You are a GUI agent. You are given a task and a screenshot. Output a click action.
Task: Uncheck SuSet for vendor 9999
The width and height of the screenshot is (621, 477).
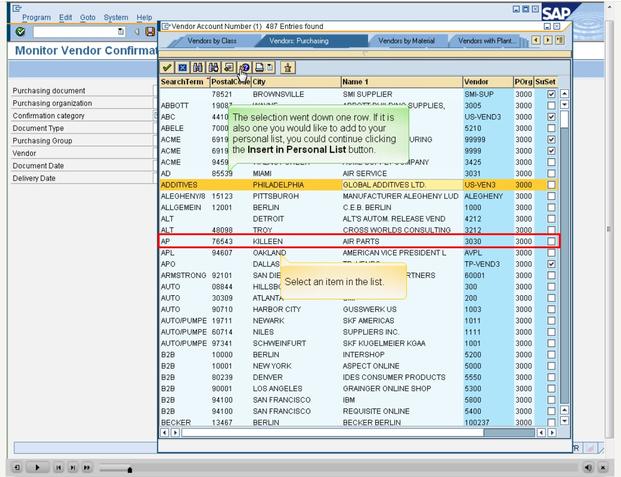(x=551, y=151)
